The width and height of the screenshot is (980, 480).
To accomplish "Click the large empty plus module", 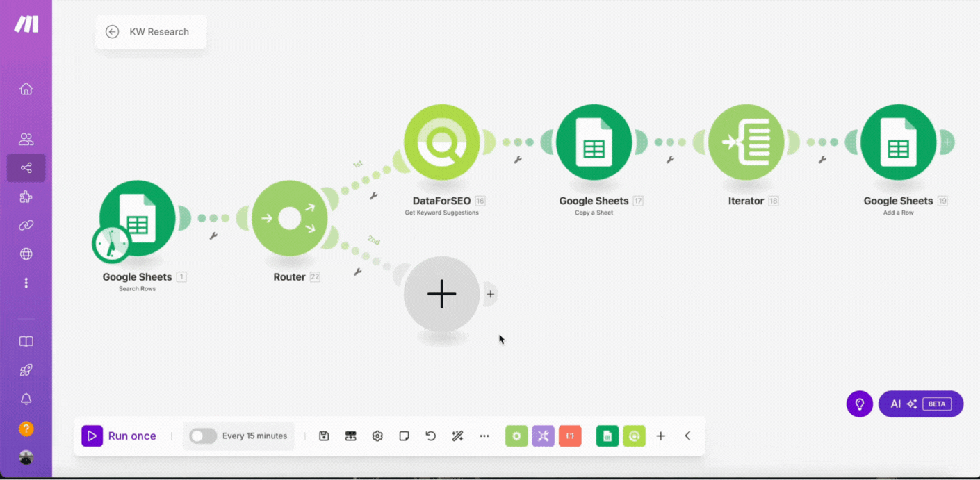I will [x=441, y=295].
